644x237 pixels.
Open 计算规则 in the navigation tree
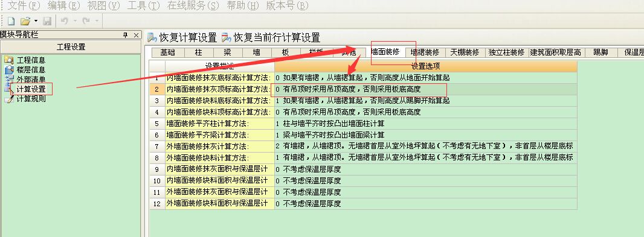(31, 98)
